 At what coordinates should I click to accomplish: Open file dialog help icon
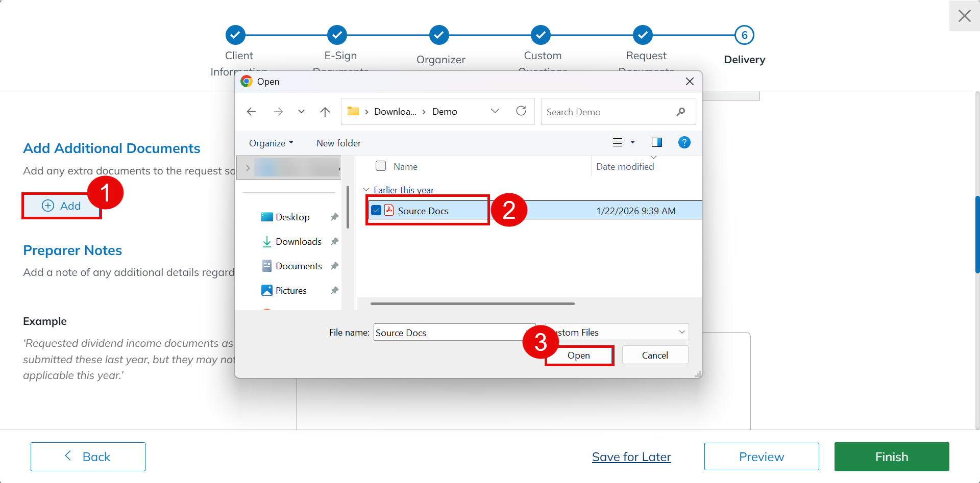pyautogui.click(x=684, y=142)
